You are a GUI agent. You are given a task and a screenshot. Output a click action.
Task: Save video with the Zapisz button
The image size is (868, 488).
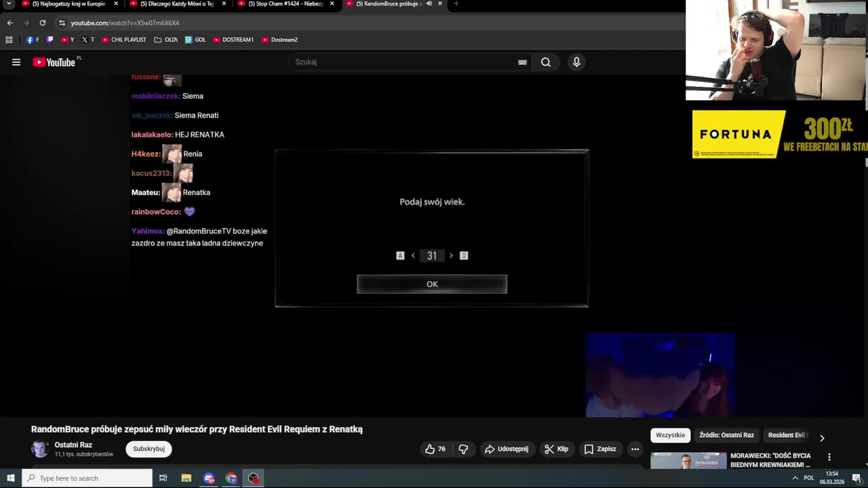coord(600,449)
